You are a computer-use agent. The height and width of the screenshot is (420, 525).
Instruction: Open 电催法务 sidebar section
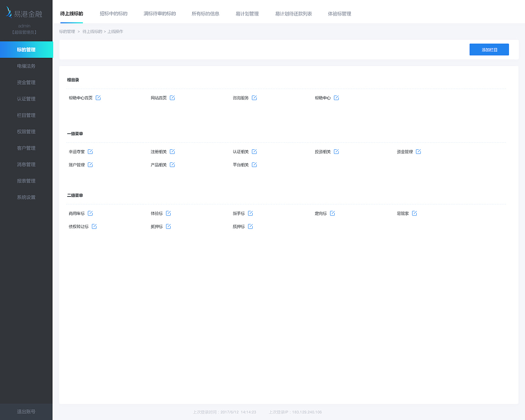pos(26,66)
